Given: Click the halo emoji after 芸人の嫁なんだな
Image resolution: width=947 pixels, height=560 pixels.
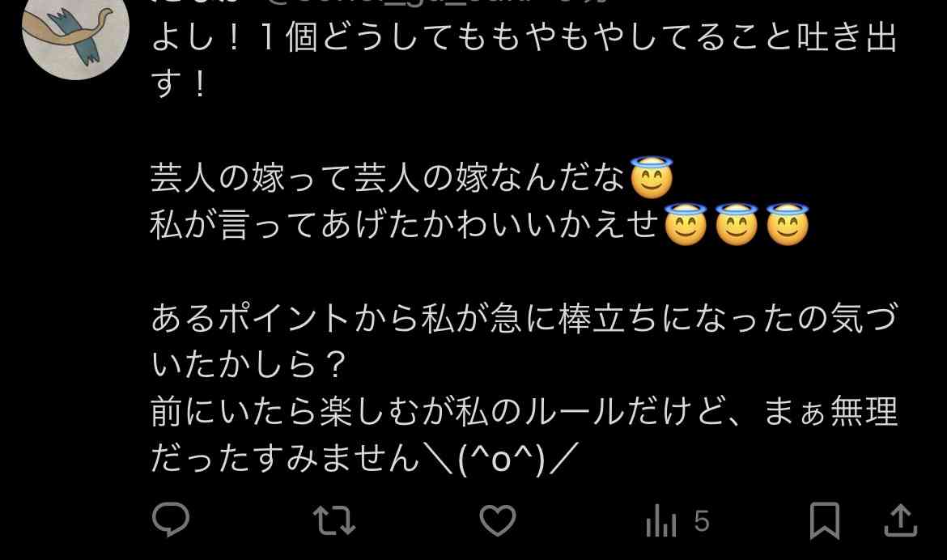Looking at the screenshot, I should tap(651, 177).
